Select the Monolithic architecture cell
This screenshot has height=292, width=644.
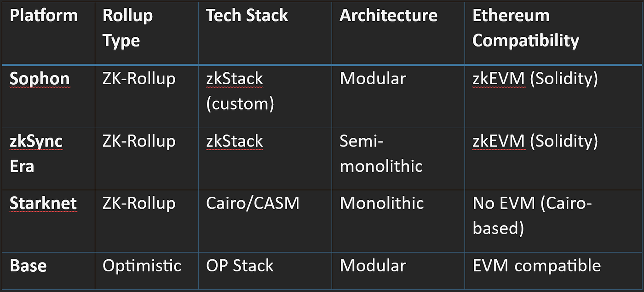pos(398,221)
